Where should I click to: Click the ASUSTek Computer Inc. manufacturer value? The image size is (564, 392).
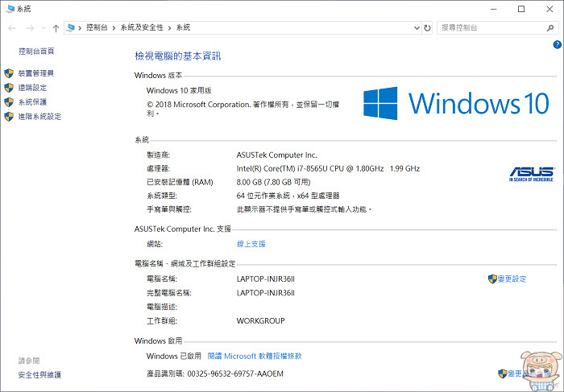(x=276, y=155)
